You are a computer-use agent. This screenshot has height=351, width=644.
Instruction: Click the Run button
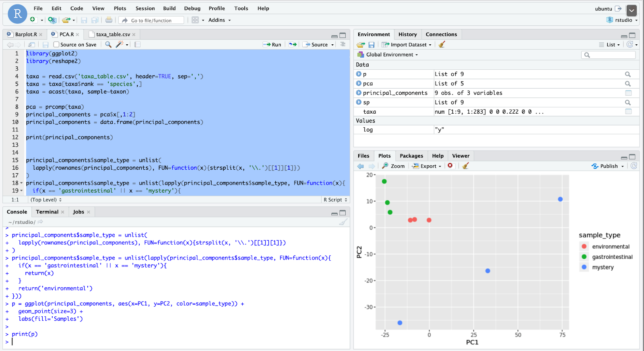pyautogui.click(x=272, y=45)
